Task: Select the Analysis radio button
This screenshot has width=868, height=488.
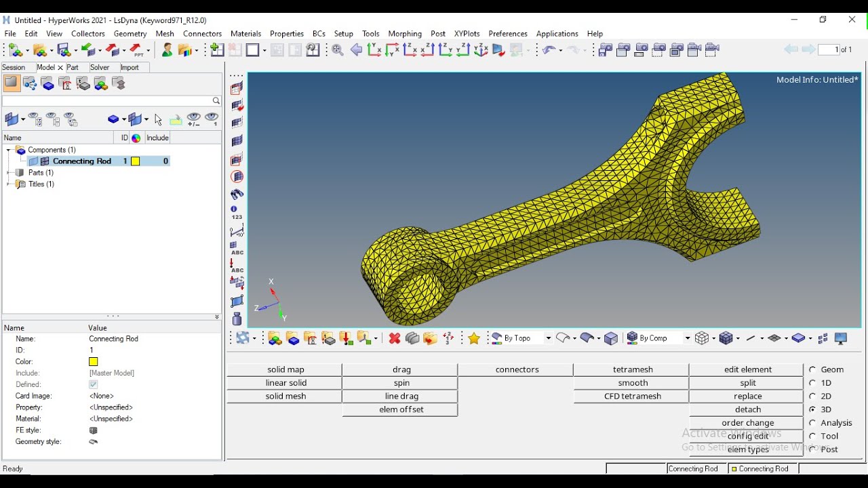Action: pyautogui.click(x=812, y=423)
